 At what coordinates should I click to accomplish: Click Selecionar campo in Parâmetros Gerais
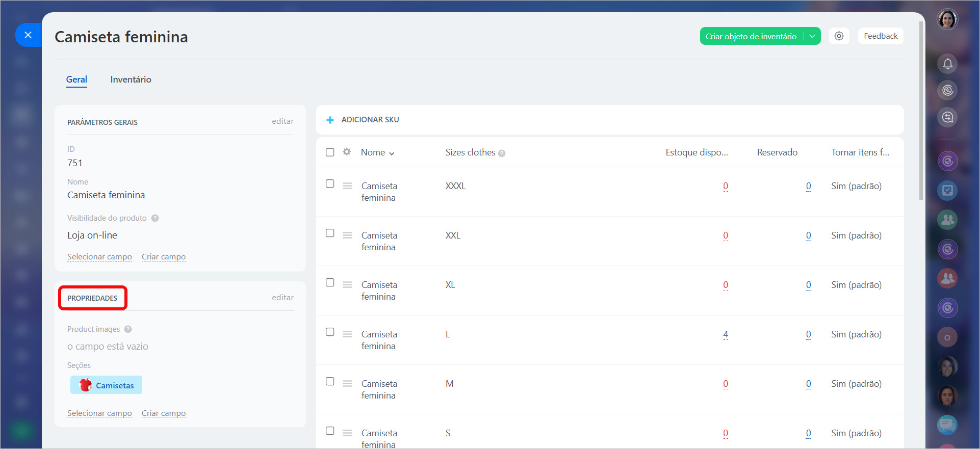tap(99, 257)
